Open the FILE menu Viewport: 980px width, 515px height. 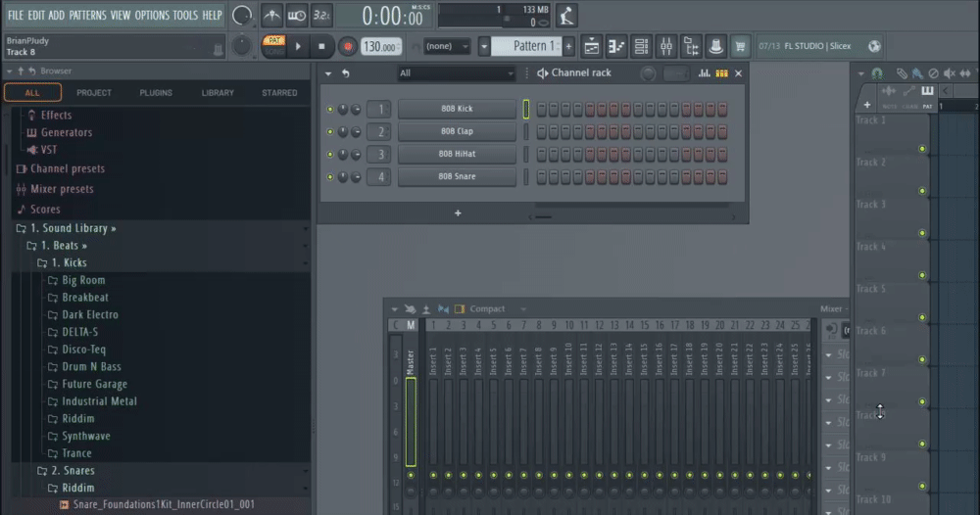(16, 15)
